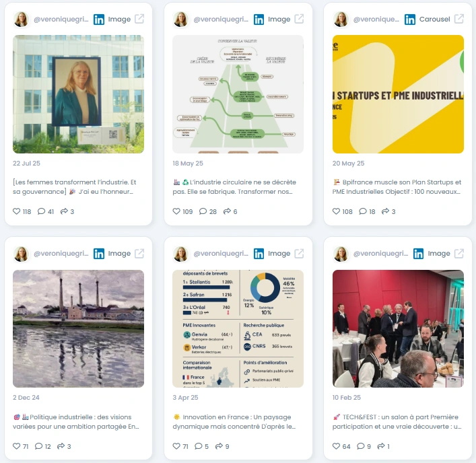The width and height of the screenshot is (476, 463).
Task: Click the share icon showing 9 shares
Action: (219, 446)
